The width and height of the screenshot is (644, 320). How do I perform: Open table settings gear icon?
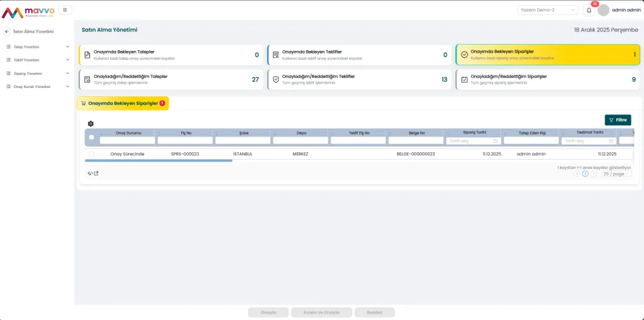point(91,124)
